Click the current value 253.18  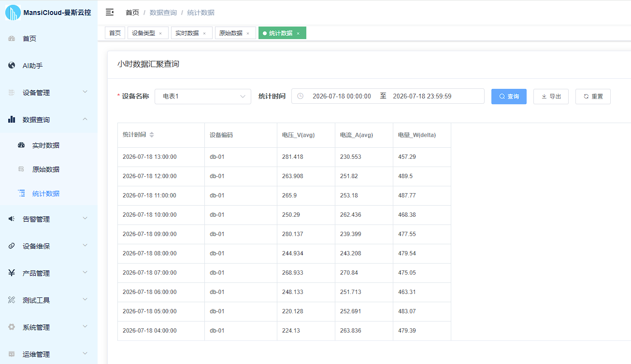click(x=349, y=196)
